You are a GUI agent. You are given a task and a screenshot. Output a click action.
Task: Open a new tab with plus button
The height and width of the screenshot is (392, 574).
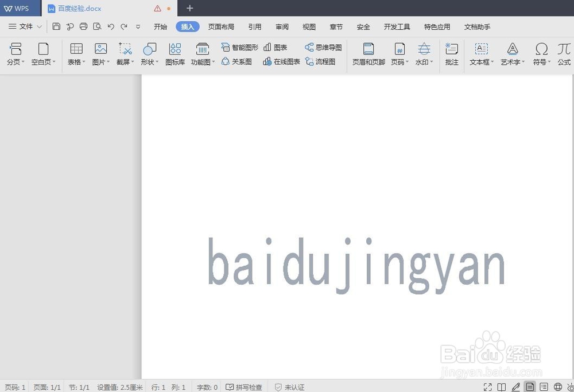(189, 8)
